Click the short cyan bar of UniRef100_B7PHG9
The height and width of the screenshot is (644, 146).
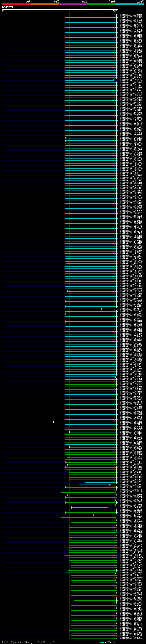79,515
